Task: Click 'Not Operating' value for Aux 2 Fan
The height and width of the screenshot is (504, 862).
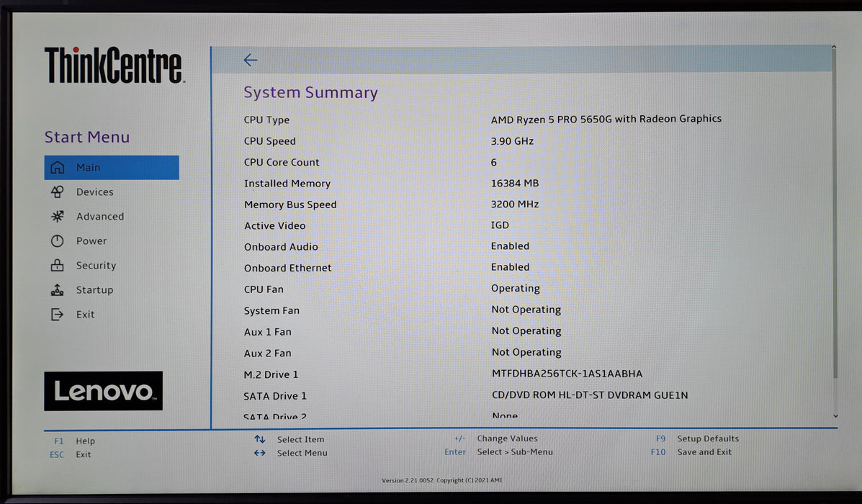Action: click(526, 352)
